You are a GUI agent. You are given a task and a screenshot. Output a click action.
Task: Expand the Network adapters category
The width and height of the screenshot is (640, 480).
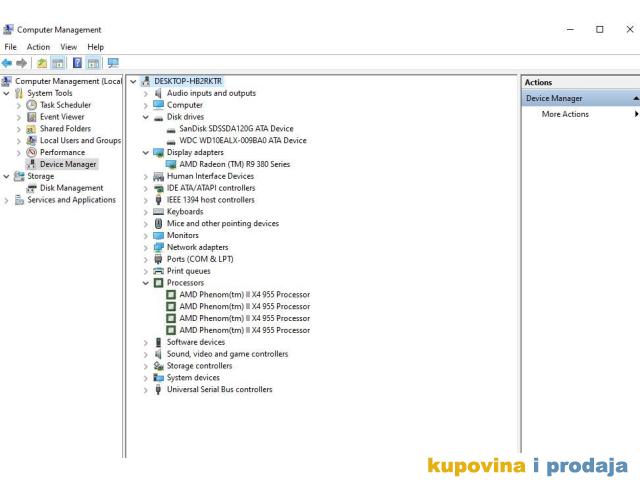click(x=146, y=247)
